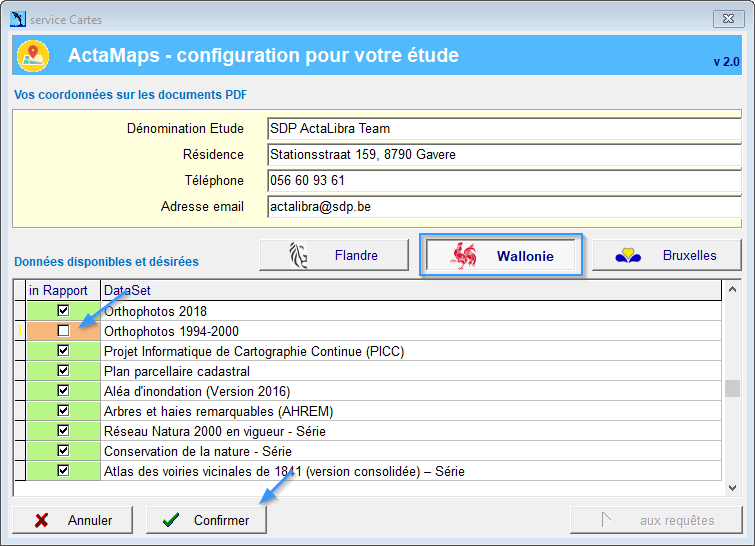
Task: Click the 'v 2.0' version label
Action: coord(726,62)
